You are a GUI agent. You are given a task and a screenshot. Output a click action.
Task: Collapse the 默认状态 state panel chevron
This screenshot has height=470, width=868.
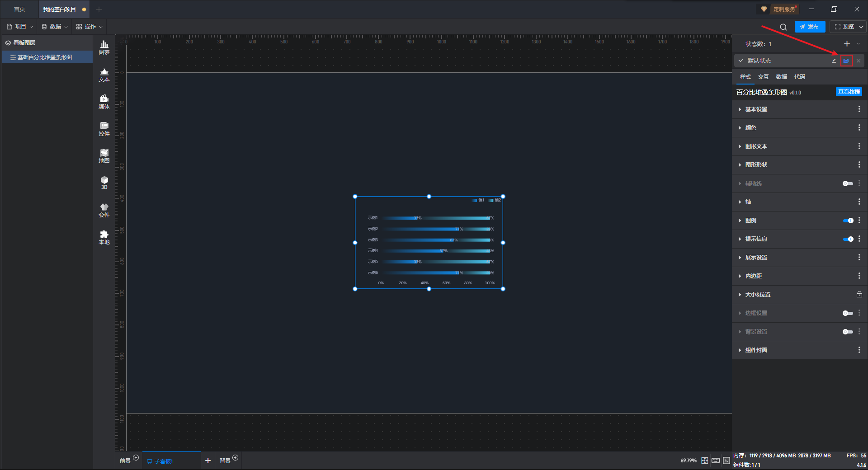[741, 61]
